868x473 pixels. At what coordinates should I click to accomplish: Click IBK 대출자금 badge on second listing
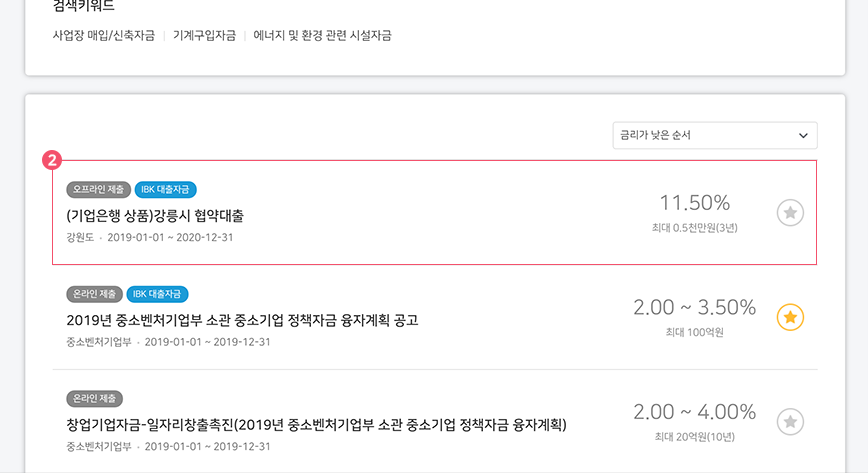(157, 294)
